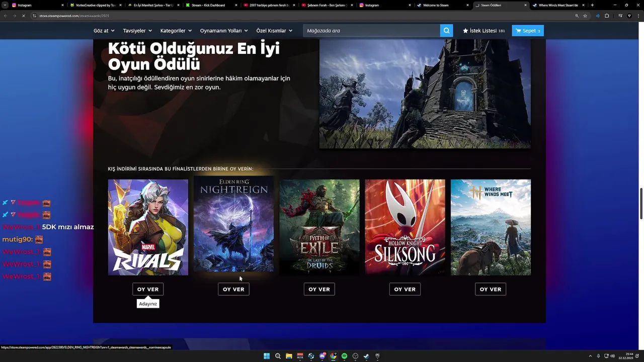The width and height of the screenshot is (644, 362).
Task: Switch to the first Instagram tab
Action: [x=38, y=5]
